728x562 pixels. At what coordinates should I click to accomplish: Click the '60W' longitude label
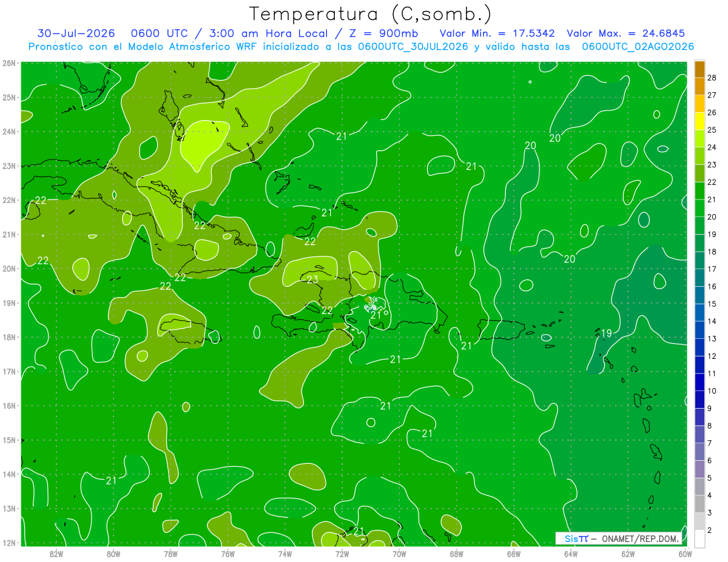(686, 554)
